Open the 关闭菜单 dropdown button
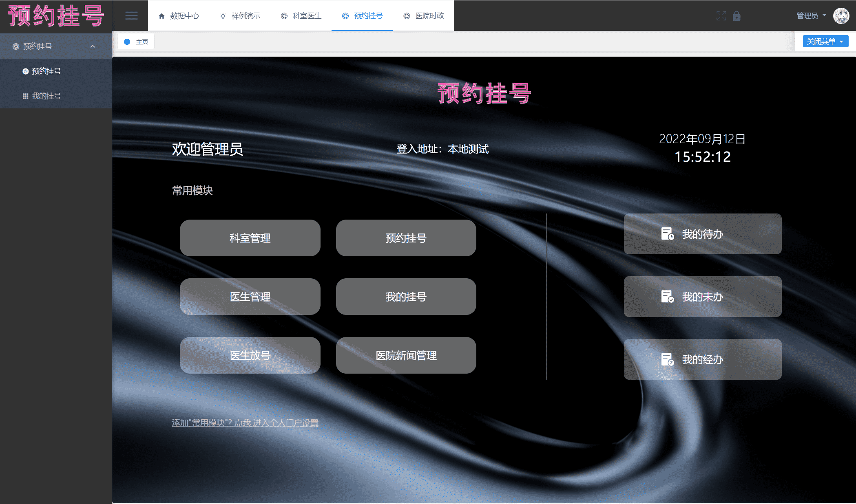This screenshot has height=504, width=856. [825, 42]
